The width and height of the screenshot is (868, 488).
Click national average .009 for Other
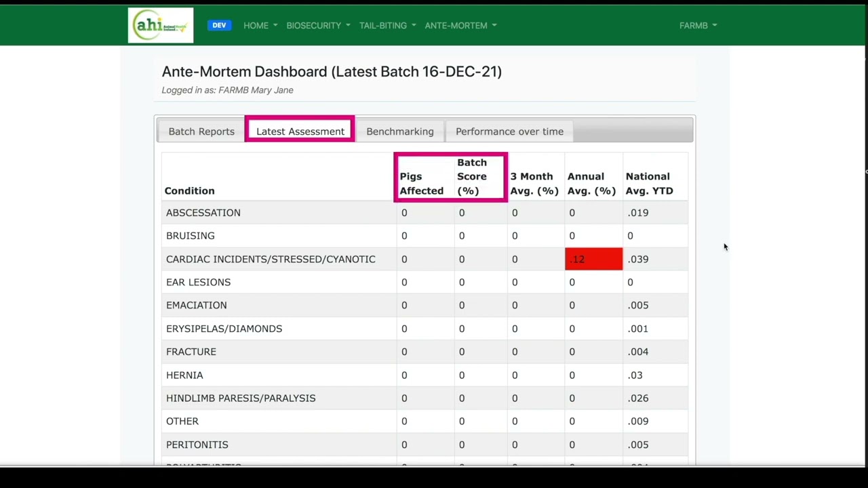click(x=638, y=421)
